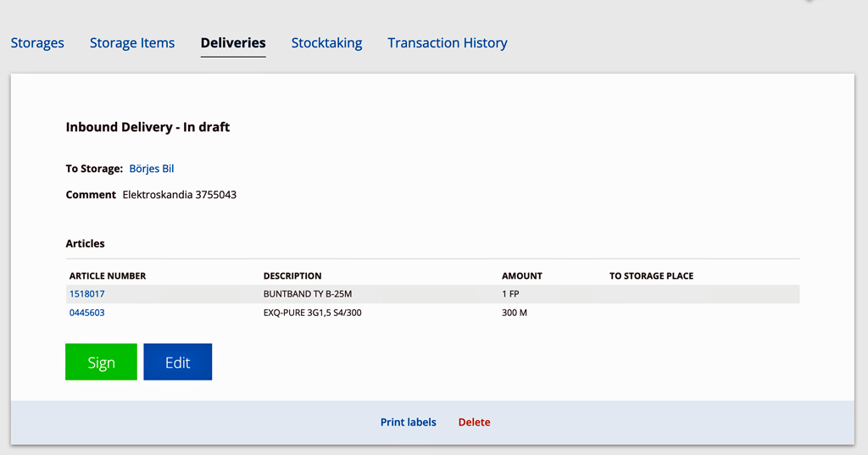
Task: Open the Börjes Bil storage link
Action: pyautogui.click(x=152, y=169)
